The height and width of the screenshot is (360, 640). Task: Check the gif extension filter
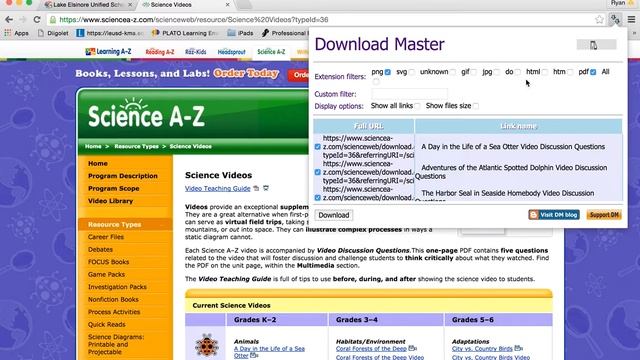(473, 72)
